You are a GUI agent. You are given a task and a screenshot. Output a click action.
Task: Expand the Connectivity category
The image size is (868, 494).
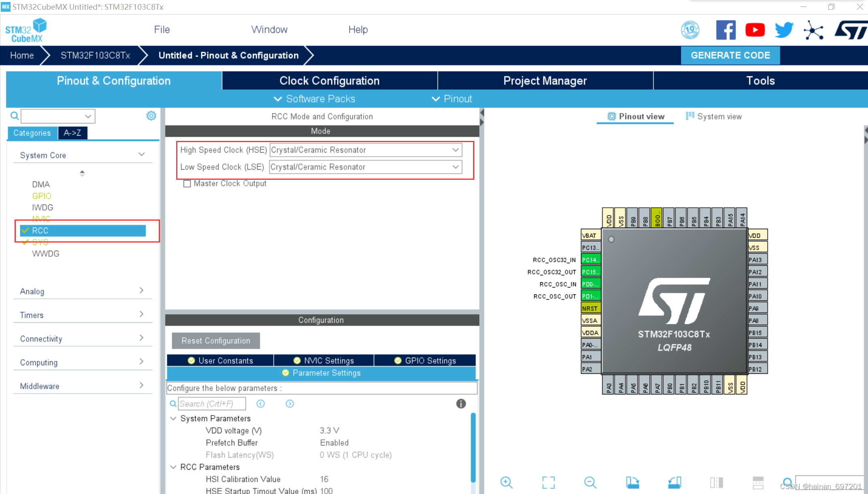(x=141, y=337)
